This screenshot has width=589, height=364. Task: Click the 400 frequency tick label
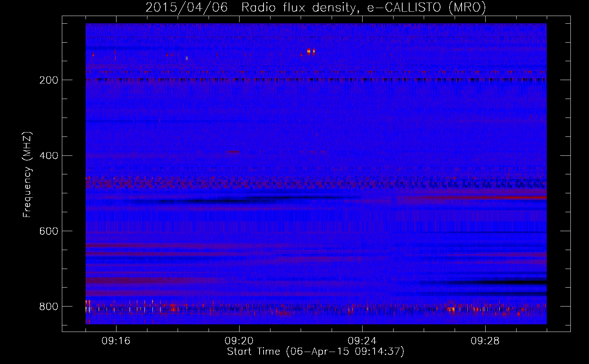tap(48, 156)
